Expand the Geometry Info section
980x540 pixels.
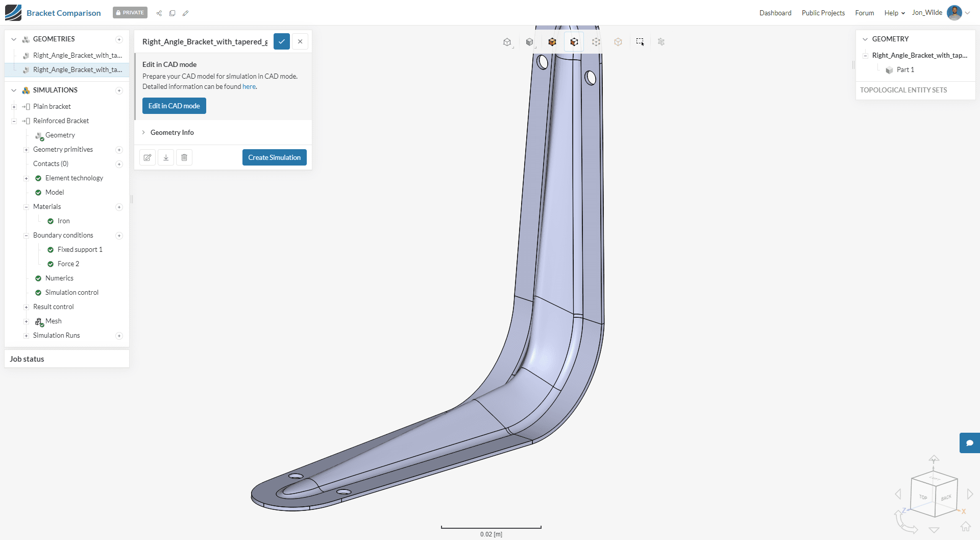click(172, 132)
